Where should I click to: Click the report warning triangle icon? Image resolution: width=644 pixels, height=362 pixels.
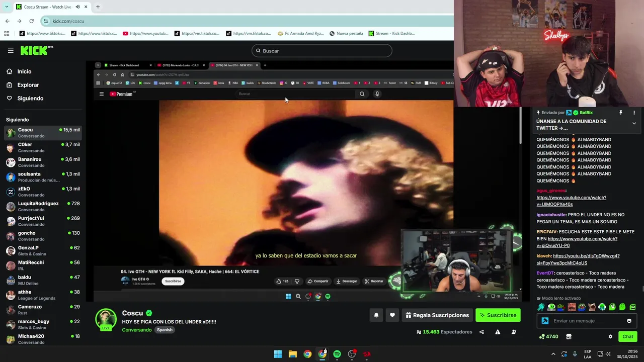coord(498,332)
